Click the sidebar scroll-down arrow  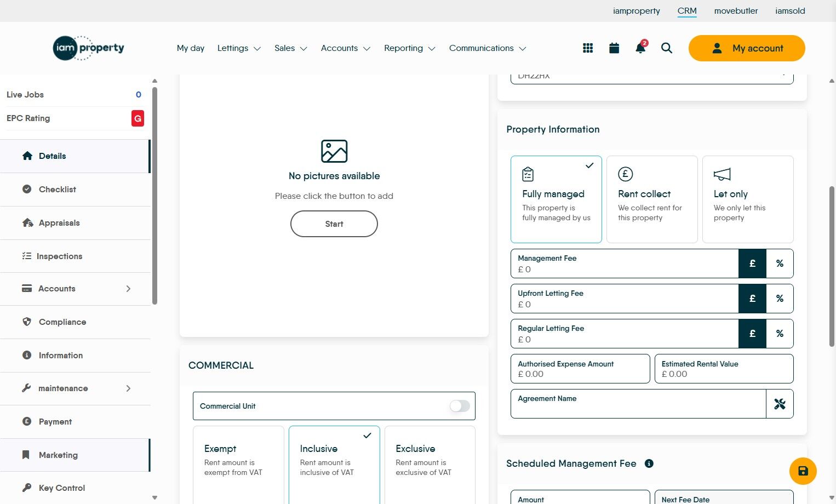click(154, 497)
